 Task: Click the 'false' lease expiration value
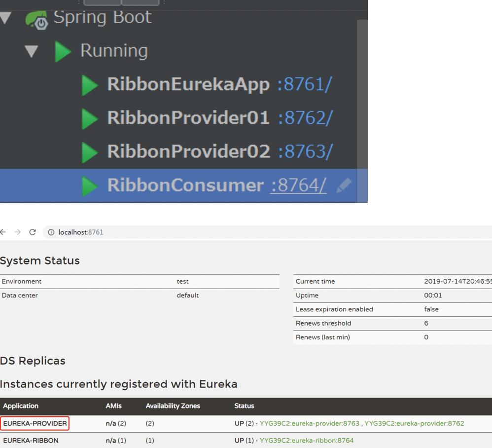pos(431,309)
